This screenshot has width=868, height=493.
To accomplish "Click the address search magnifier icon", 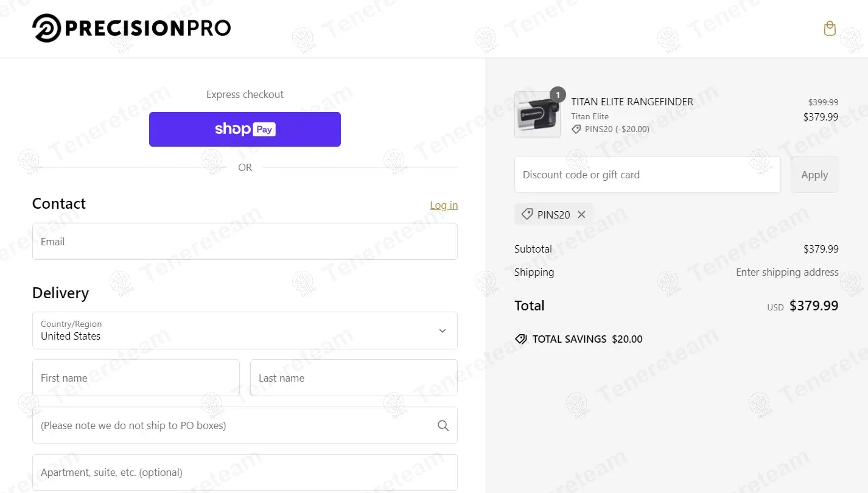I will [x=443, y=425].
